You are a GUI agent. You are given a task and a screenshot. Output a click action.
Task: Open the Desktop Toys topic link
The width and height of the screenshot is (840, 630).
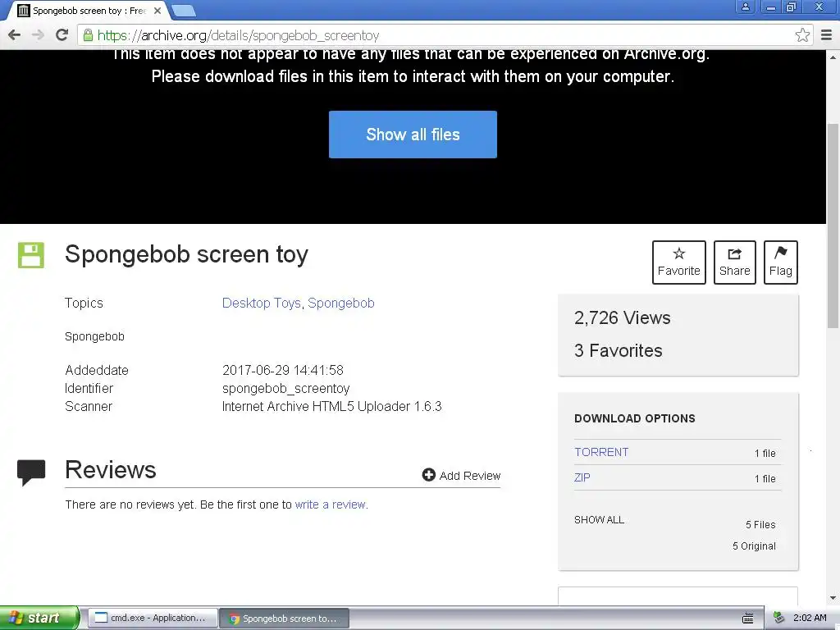coord(262,304)
